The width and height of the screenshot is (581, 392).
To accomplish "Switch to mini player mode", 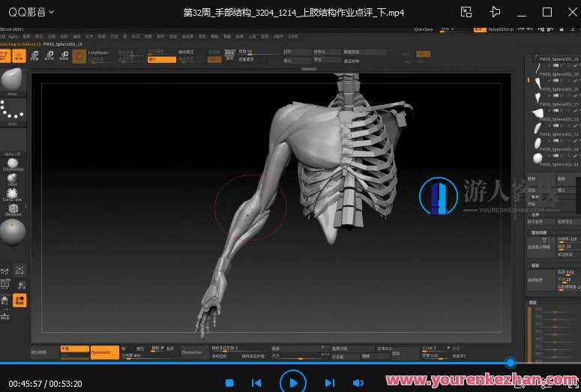I will coord(466,12).
